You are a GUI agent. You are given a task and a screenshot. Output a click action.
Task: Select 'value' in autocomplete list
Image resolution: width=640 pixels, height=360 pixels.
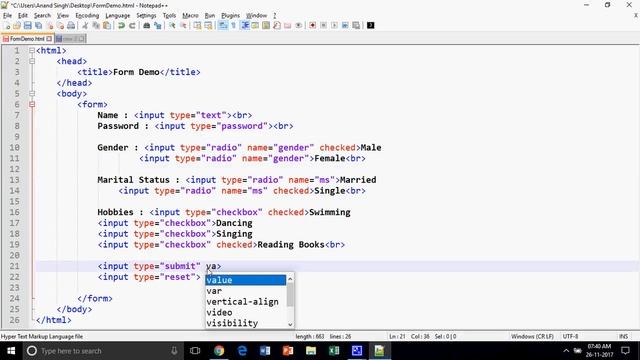point(246,280)
